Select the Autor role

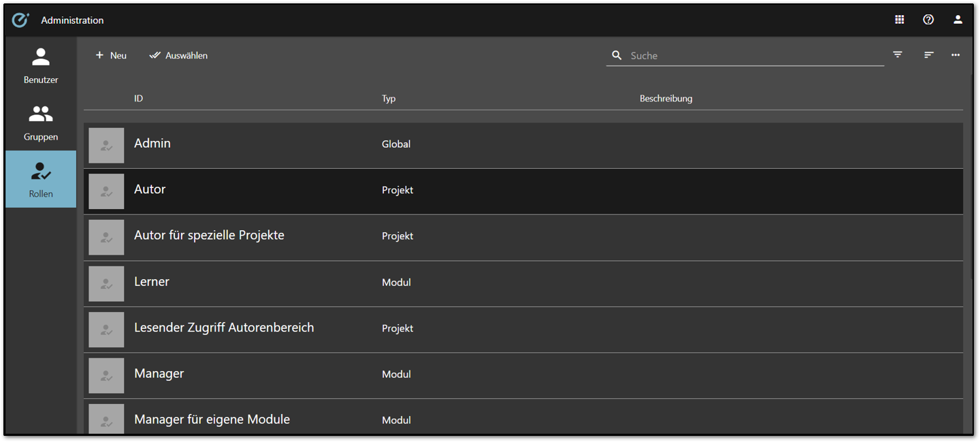[523, 191]
